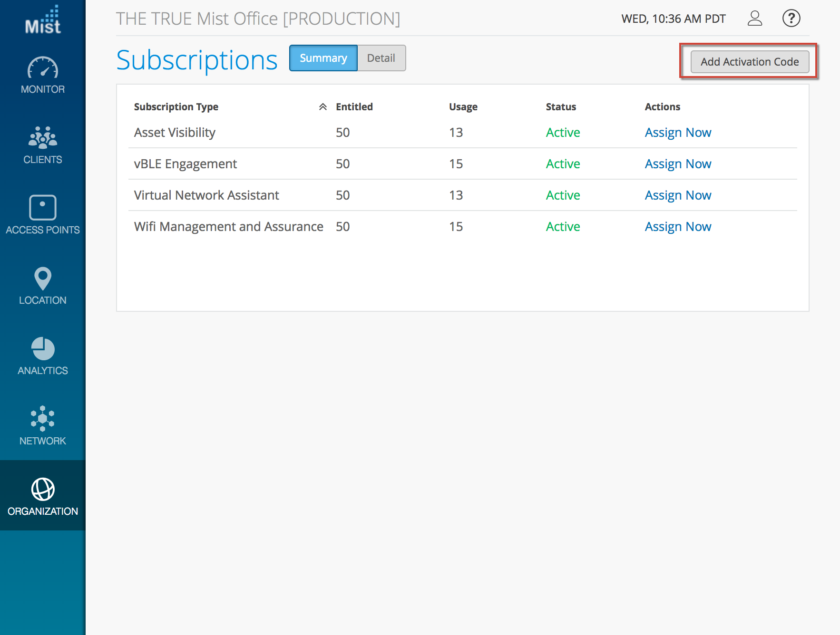Navigate to the Location section
This screenshot has width=840, height=635.
click(43, 286)
